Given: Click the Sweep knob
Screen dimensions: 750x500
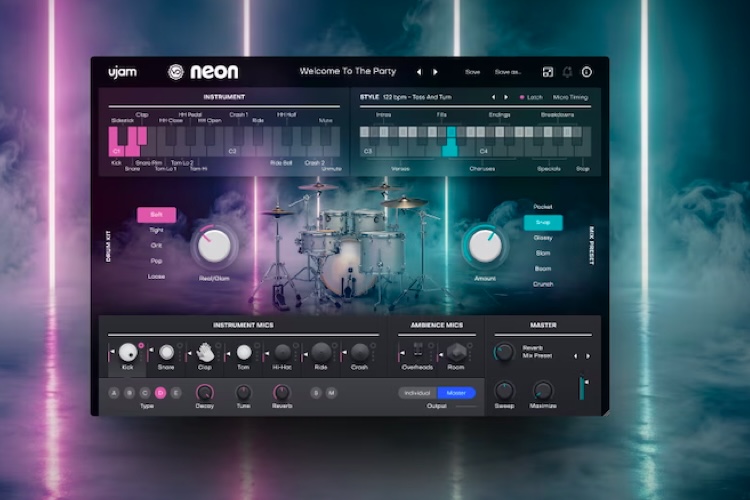Looking at the screenshot, I should (x=504, y=391).
